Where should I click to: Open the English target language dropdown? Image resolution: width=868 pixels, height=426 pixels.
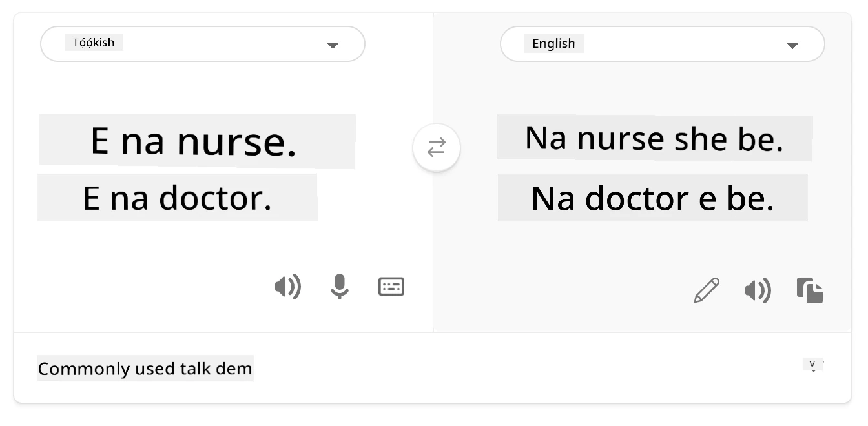[x=663, y=44]
